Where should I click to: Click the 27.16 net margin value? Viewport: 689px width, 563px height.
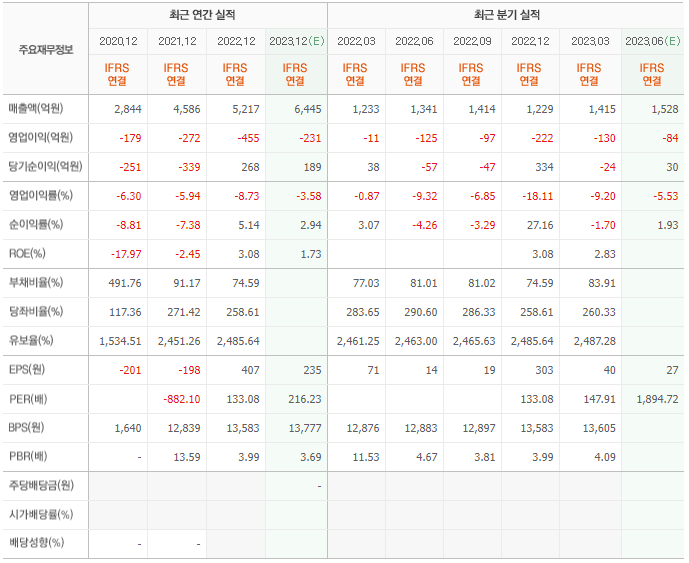[x=540, y=225]
